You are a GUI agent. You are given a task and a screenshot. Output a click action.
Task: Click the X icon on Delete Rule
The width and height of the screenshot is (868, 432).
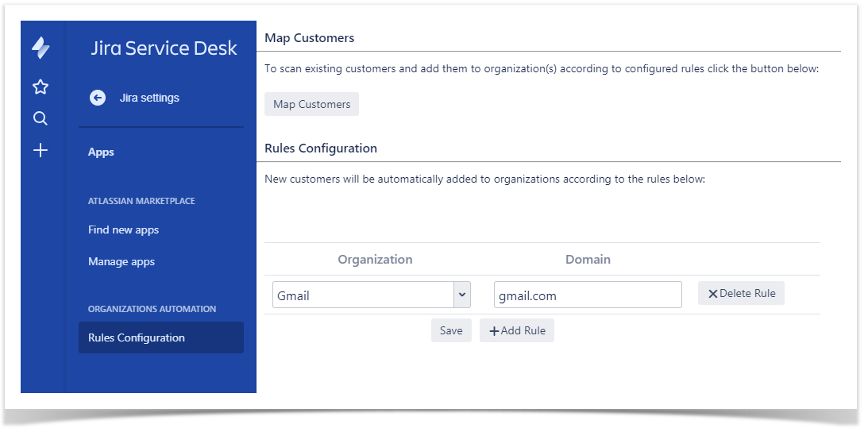(x=712, y=294)
